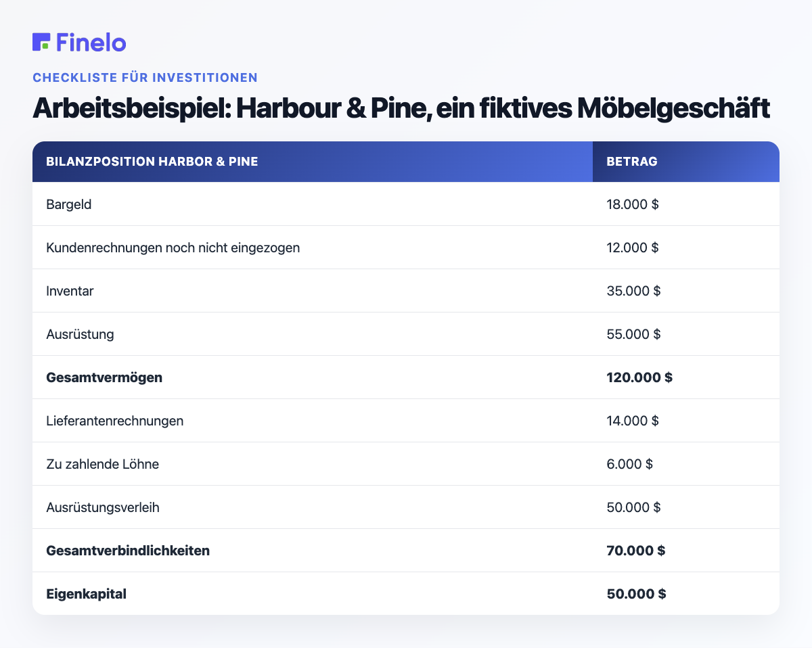Click the 'Zu zahlende Löhne' cell
Image resolution: width=812 pixels, height=648 pixels.
pyautogui.click(x=313, y=464)
